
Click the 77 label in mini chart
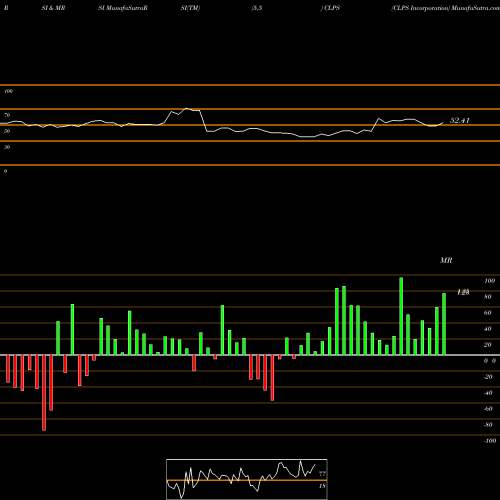(x=322, y=474)
